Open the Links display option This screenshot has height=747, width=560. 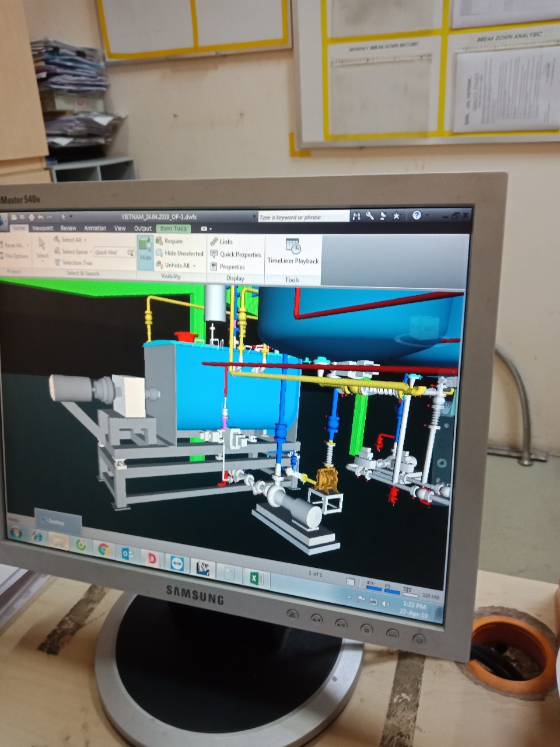coord(222,242)
